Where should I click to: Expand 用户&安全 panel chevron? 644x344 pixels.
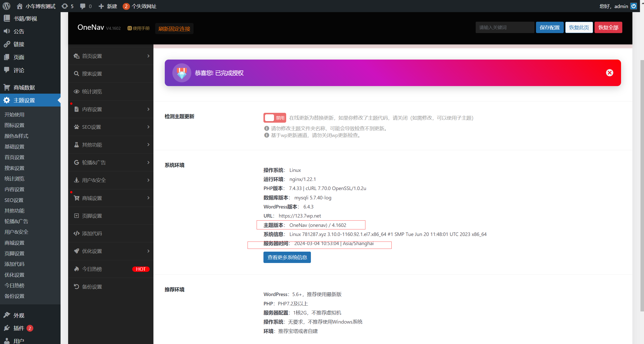[148, 180]
